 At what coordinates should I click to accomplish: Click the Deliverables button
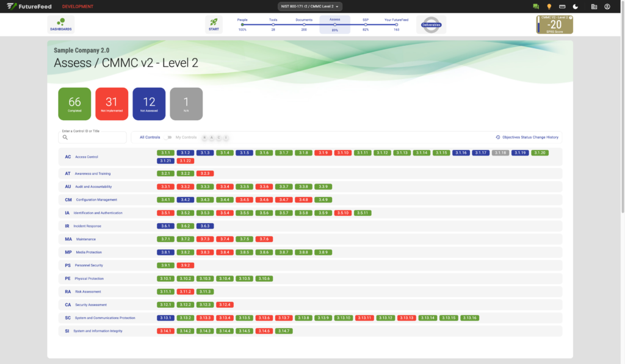[431, 24]
